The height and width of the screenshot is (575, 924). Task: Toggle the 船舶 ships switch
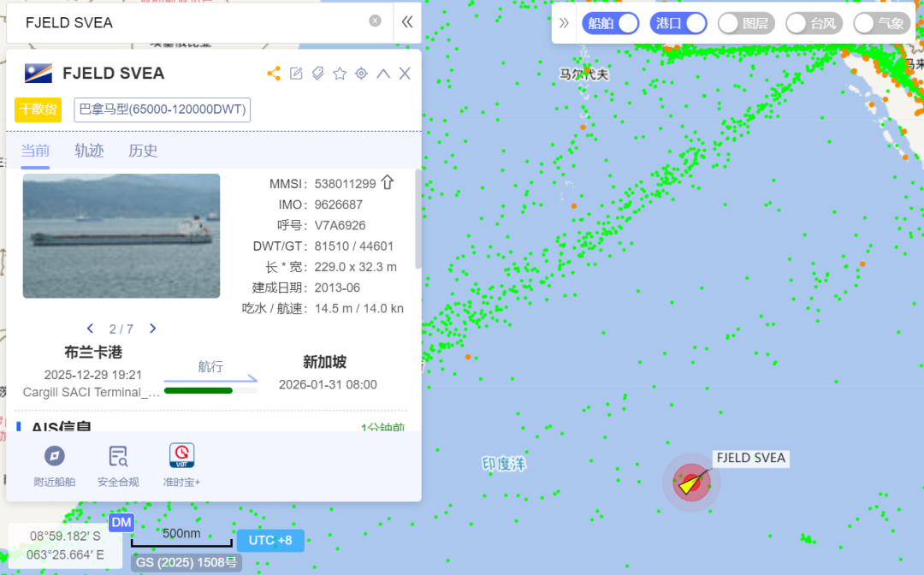pyautogui.click(x=611, y=23)
